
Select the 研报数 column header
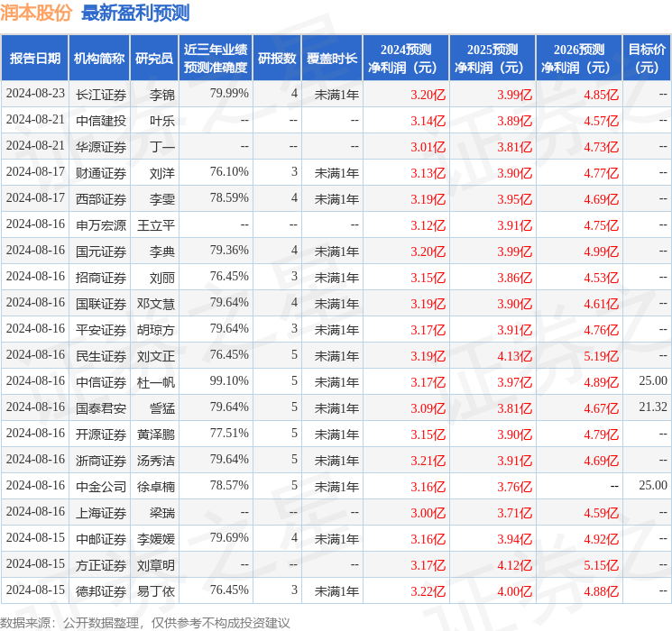click(x=277, y=59)
